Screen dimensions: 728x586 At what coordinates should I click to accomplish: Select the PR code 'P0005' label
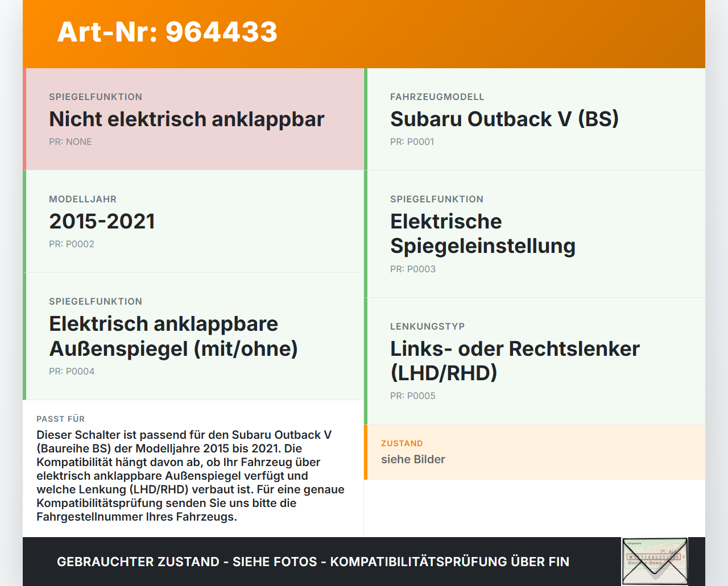pyautogui.click(x=413, y=396)
